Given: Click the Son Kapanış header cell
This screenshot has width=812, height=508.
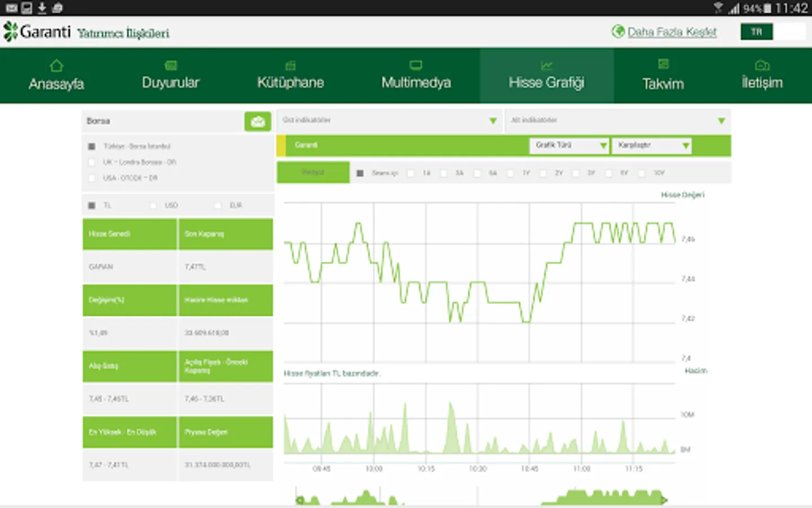Looking at the screenshot, I should click(x=226, y=234).
